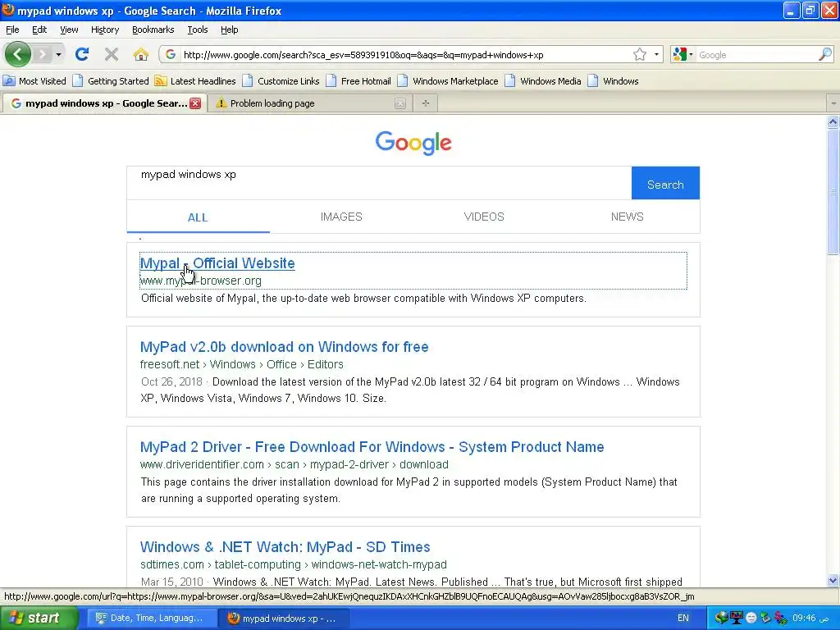
Task: Open the Most Visited bookmarks folder
Action: point(34,81)
